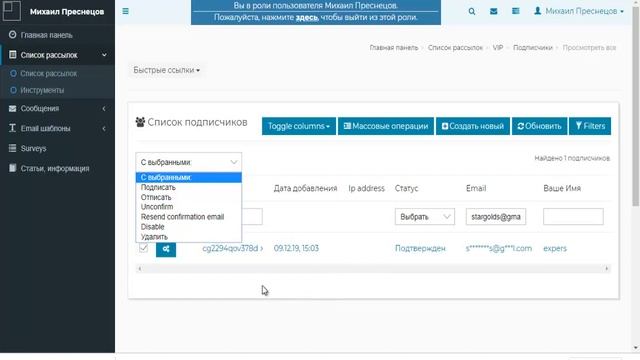This screenshot has width=640, height=360.
Task: Open subscriber link cg2294qov378d
Action: tap(233, 248)
